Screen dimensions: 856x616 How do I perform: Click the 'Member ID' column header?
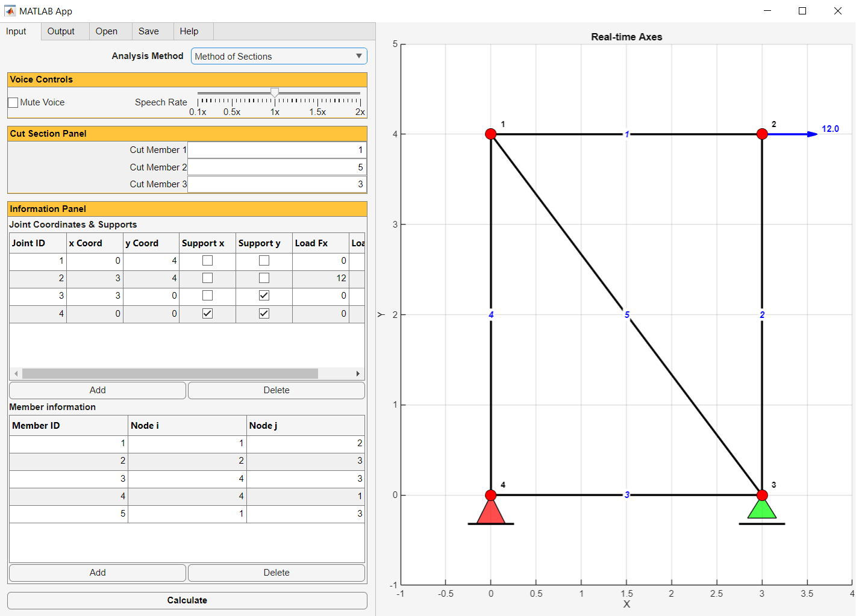point(69,426)
